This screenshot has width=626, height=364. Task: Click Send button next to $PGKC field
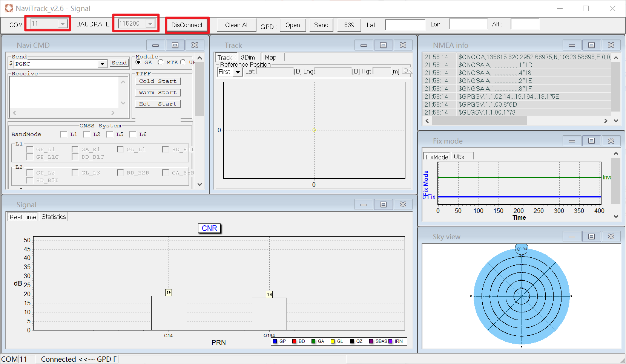click(119, 63)
